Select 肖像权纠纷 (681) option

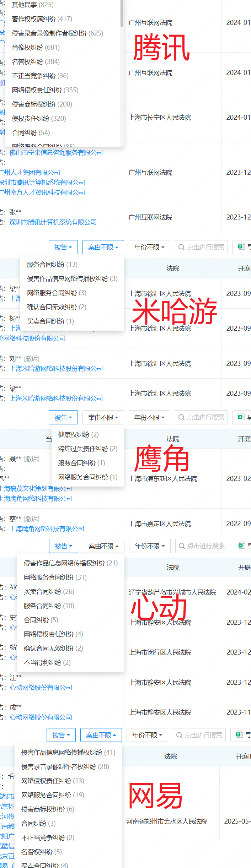click(x=36, y=47)
